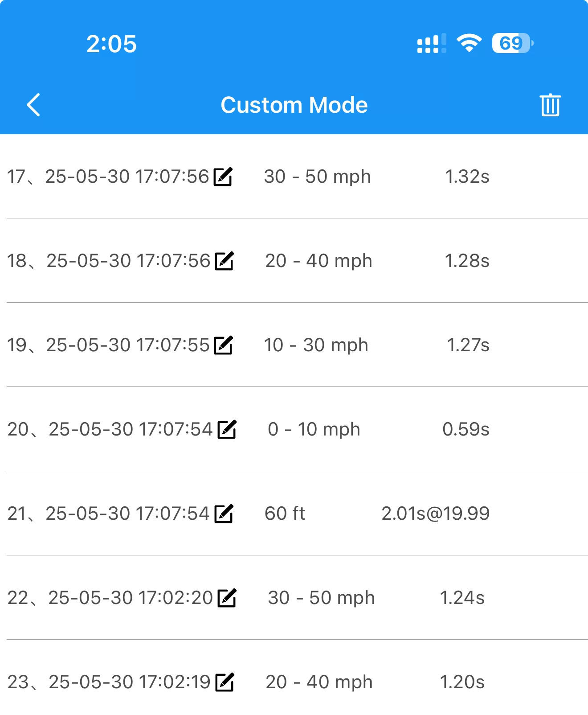This screenshot has width=588, height=715.
Task: Tap the Wi-Fi status icon
Action: tap(469, 43)
